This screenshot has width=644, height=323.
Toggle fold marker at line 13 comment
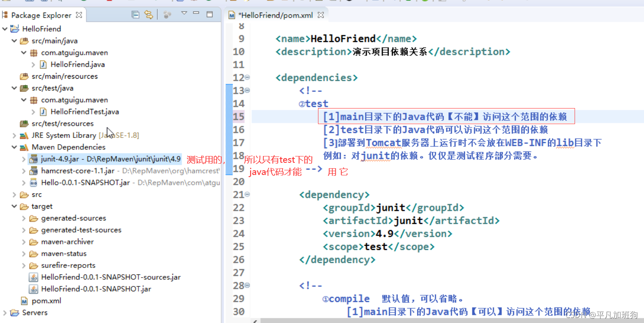click(x=247, y=90)
